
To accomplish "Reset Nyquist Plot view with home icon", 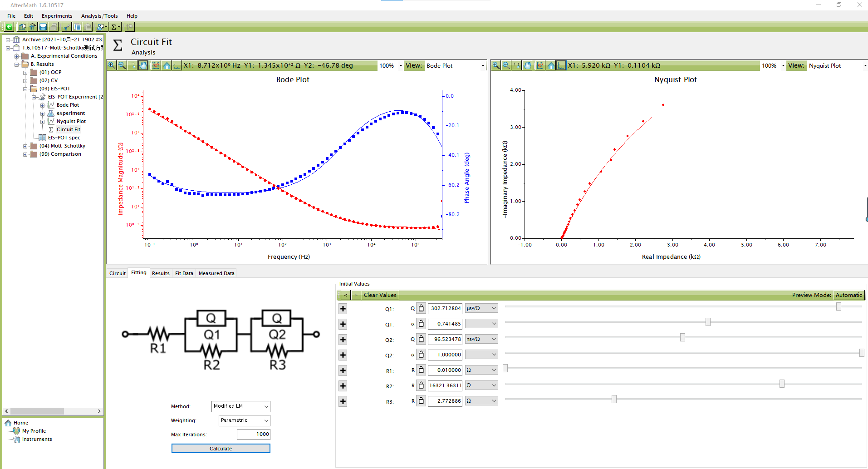I will click(x=551, y=65).
